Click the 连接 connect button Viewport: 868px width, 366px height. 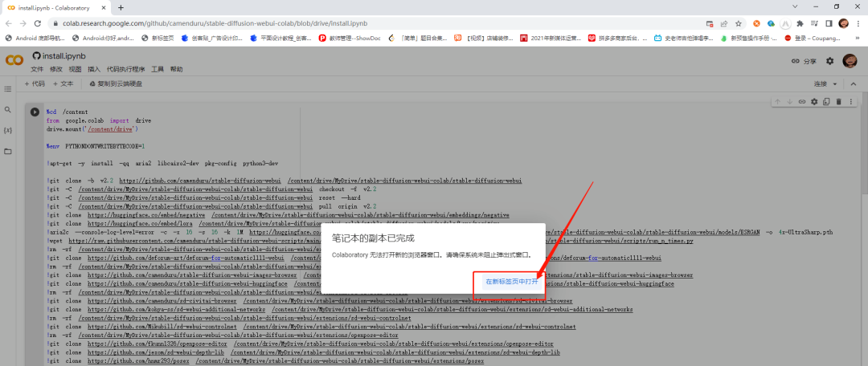click(820, 84)
